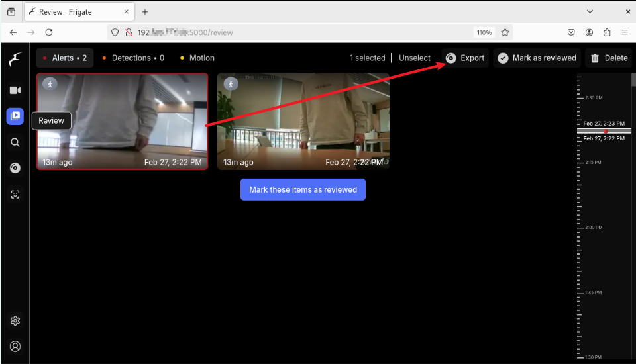The image size is (636, 364).
Task: Open Frigate settings gear icon
Action: point(15,321)
